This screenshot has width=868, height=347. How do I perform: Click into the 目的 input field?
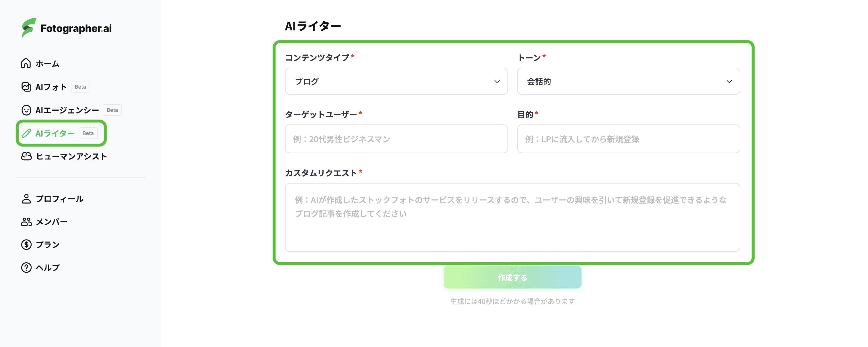click(x=628, y=139)
